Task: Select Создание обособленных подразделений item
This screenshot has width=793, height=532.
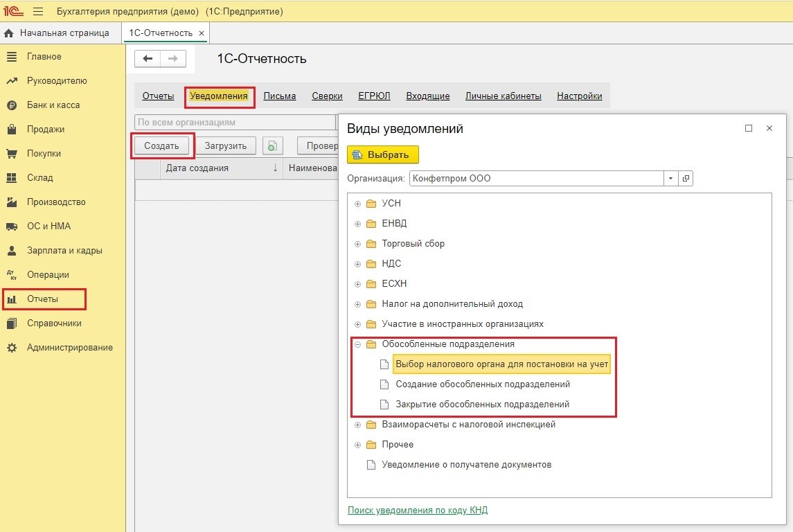Action: [483, 384]
